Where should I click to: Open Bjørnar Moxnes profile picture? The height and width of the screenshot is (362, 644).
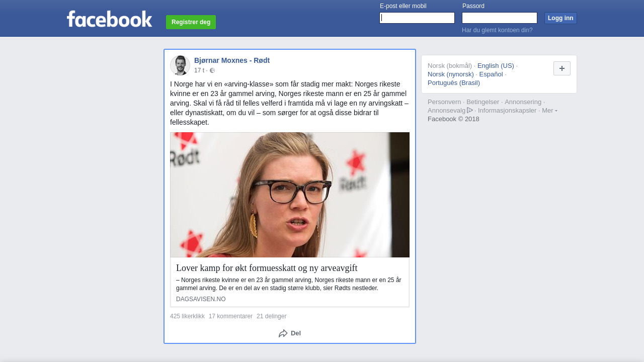click(x=180, y=65)
